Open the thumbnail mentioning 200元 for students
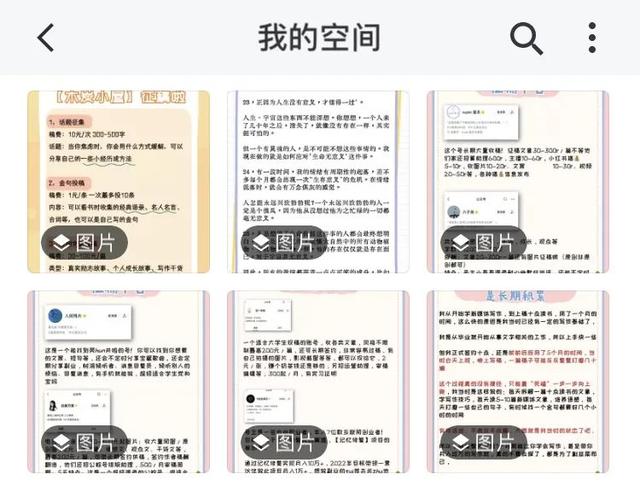 click(318, 382)
